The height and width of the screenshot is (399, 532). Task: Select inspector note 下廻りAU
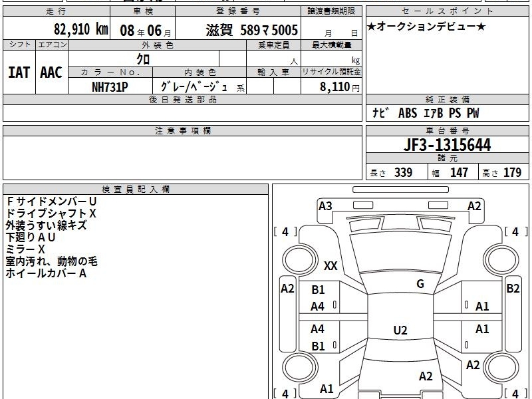pyautogui.click(x=31, y=237)
